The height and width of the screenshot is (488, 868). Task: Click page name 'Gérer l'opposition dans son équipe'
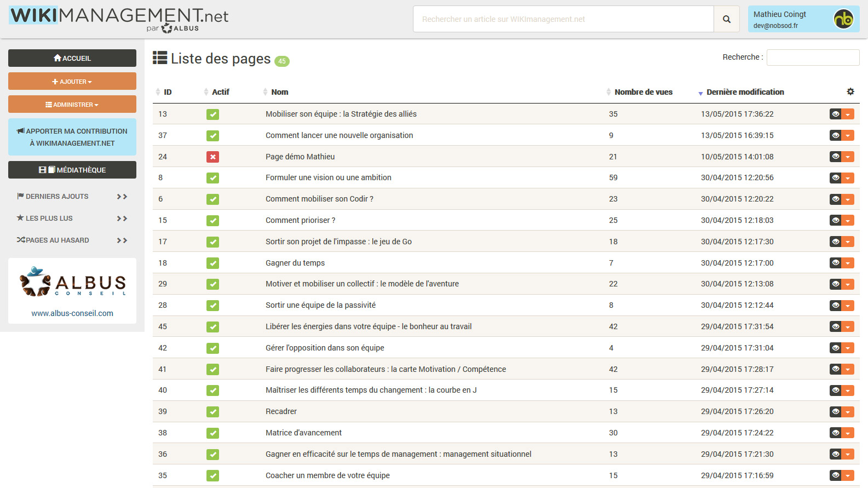tap(325, 348)
